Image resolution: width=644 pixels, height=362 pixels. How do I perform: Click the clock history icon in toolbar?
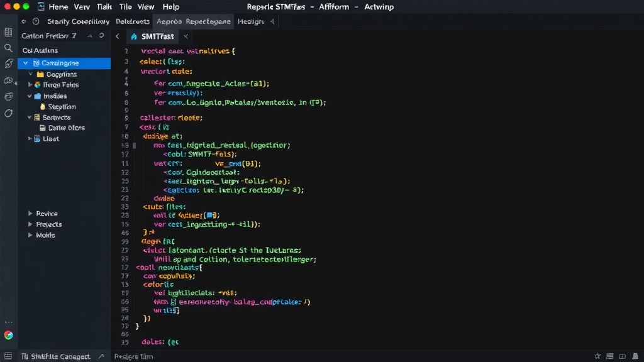(x=36, y=21)
